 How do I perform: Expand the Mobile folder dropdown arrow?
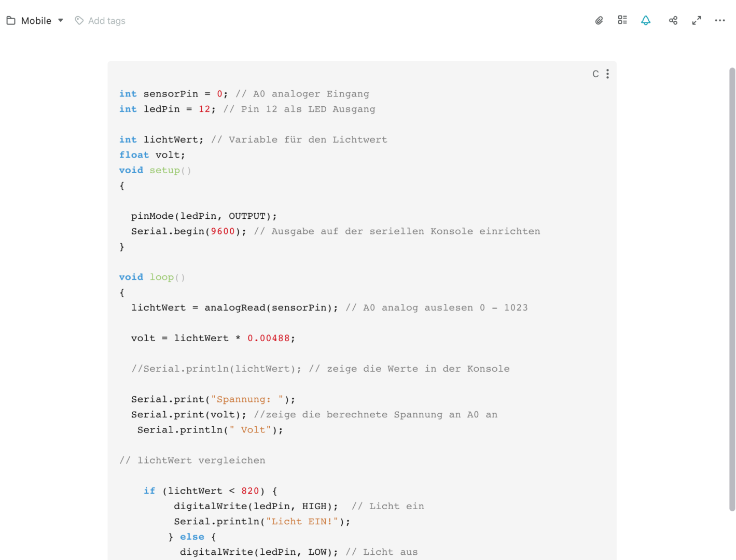point(61,21)
